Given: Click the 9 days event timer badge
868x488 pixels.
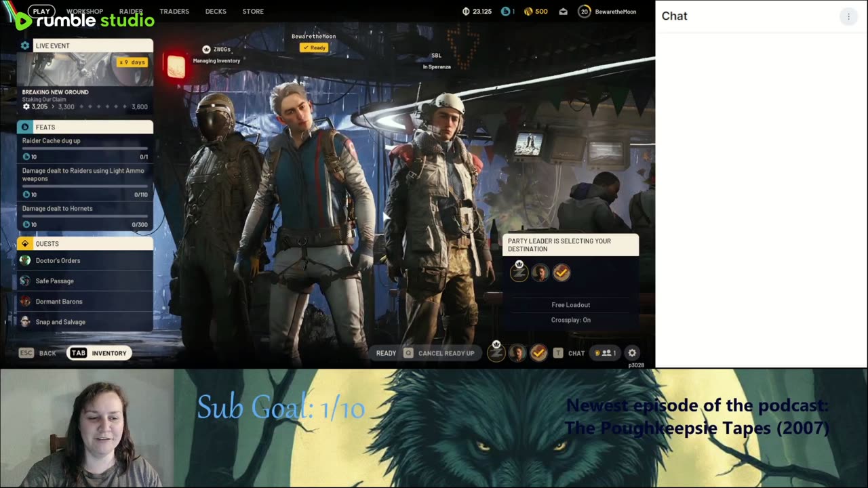Looking at the screenshot, I should coord(132,62).
